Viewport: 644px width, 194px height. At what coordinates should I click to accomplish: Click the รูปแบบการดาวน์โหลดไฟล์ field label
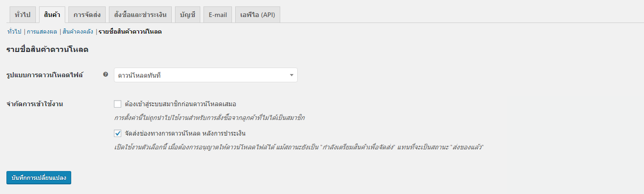pyautogui.click(x=45, y=74)
